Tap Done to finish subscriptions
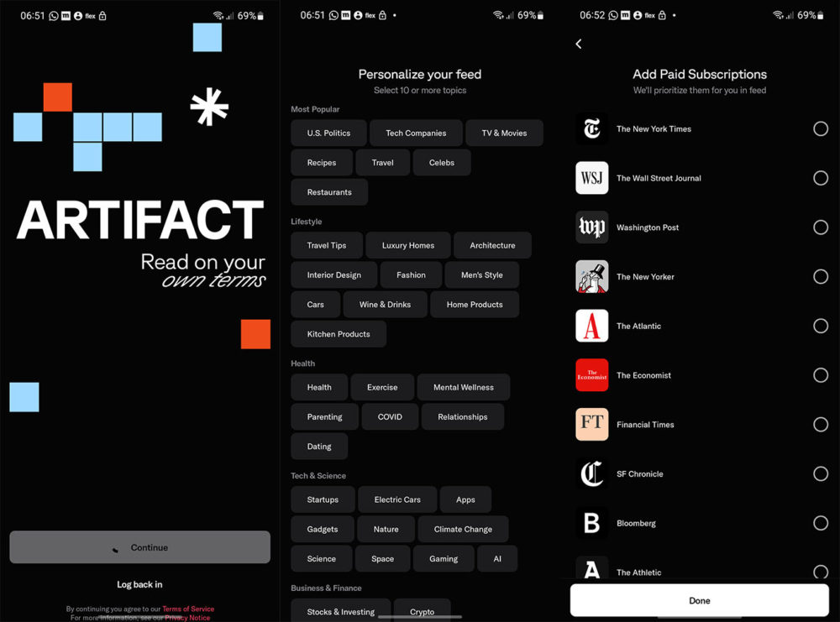The width and height of the screenshot is (840, 622). 699,600
